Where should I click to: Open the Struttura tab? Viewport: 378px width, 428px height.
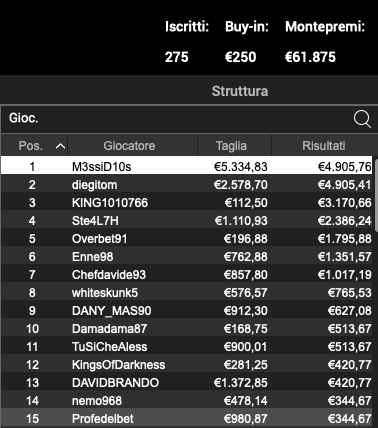[x=240, y=91]
